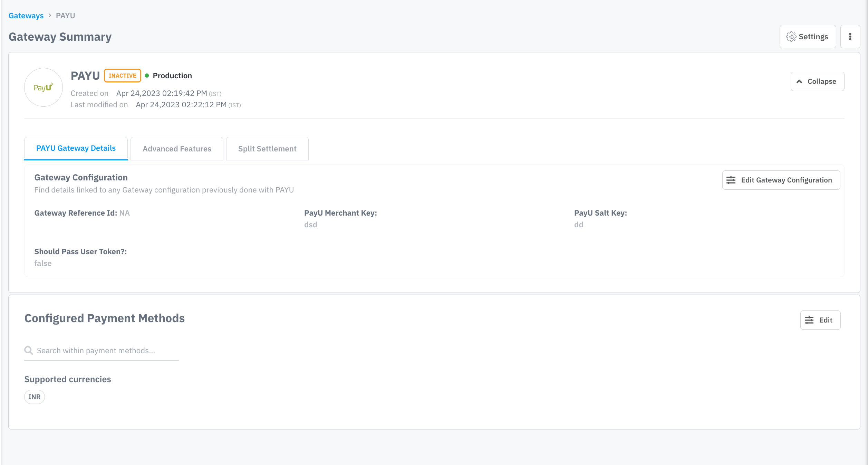Click the INACTIVE status badge
The width and height of the screenshot is (868, 465).
pos(123,76)
